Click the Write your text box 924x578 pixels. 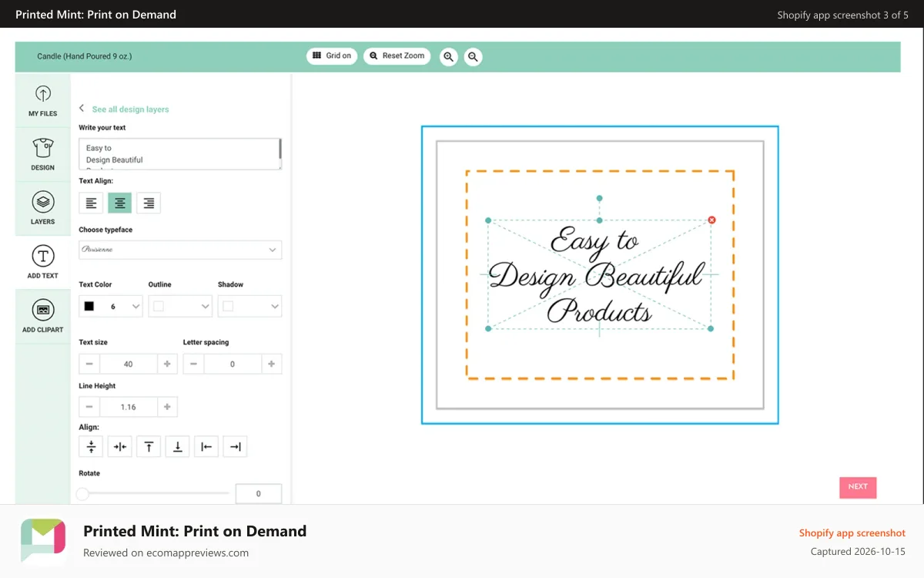point(180,154)
